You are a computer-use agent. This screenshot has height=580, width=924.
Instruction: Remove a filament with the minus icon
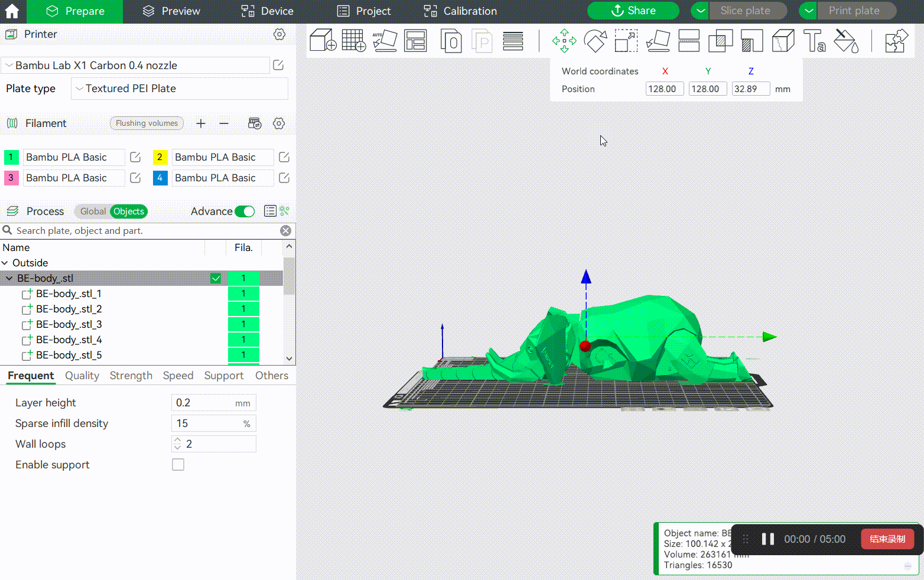click(224, 123)
